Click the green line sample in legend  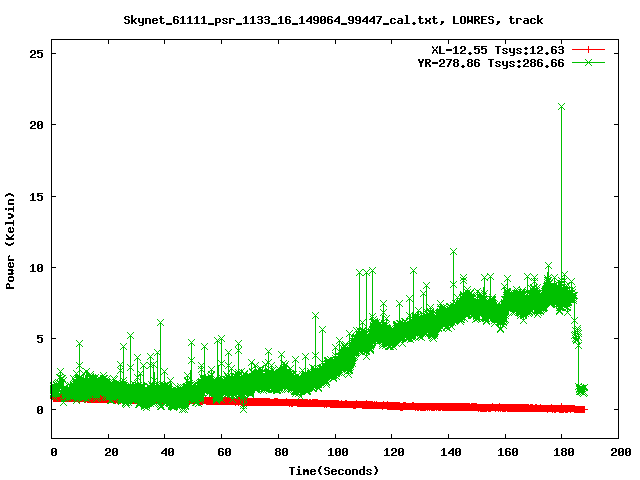tap(589, 62)
